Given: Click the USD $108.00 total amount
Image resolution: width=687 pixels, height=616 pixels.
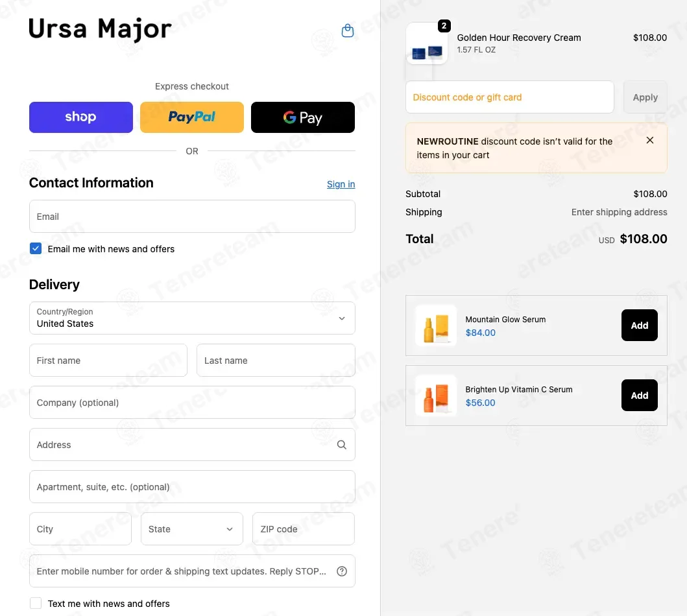Looking at the screenshot, I should 633,239.
